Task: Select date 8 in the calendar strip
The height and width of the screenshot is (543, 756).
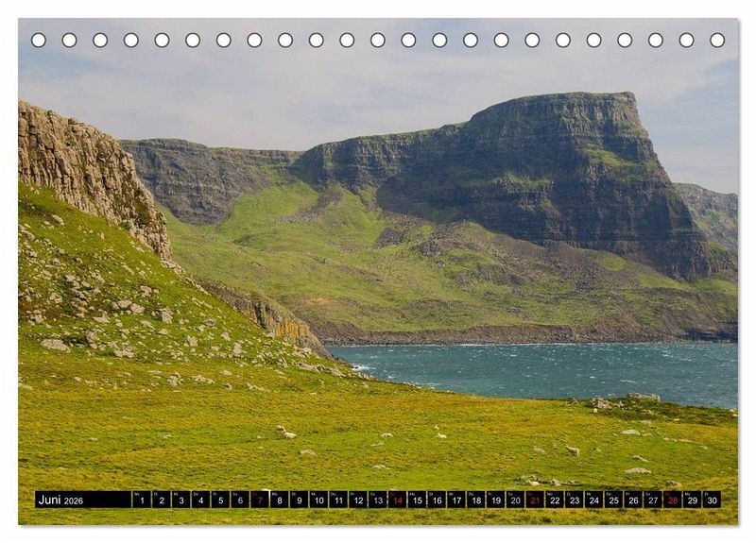Action: [x=280, y=500]
